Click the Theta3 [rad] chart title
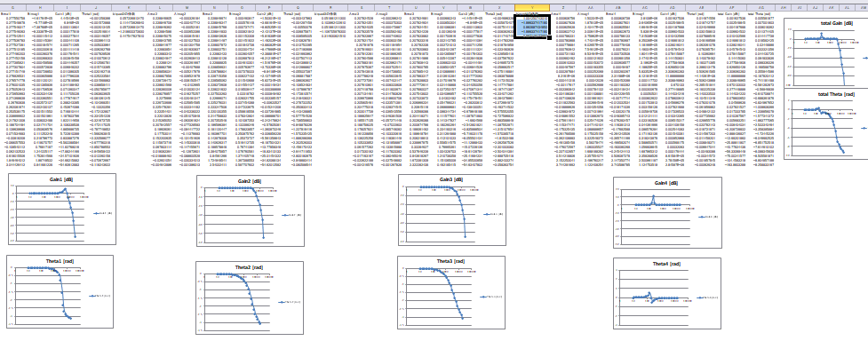The image size is (868, 341). pos(450,261)
